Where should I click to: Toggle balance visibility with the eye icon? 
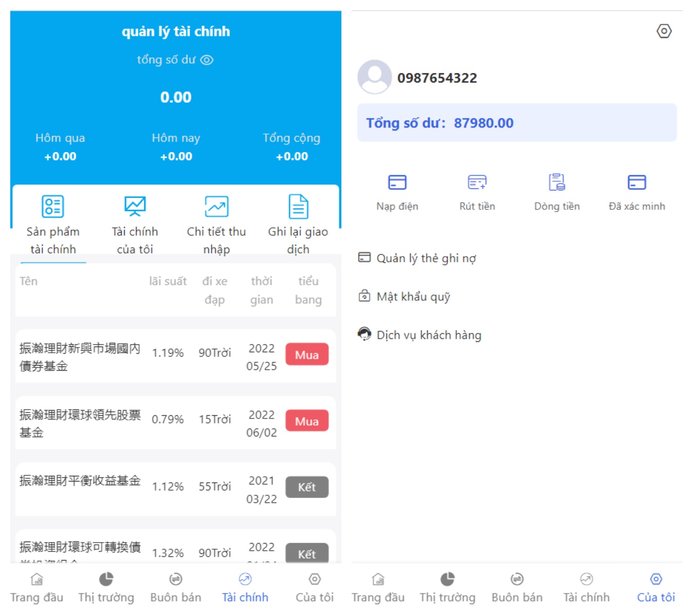pos(207,60)
